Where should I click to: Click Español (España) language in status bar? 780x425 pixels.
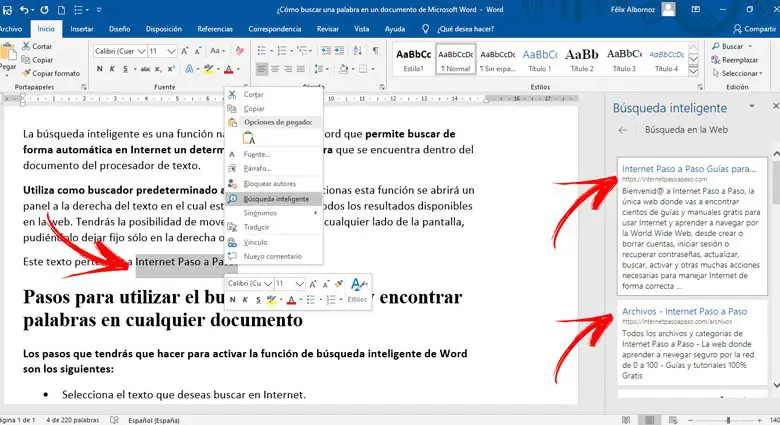pyautogui.click(x=154, y=420)
